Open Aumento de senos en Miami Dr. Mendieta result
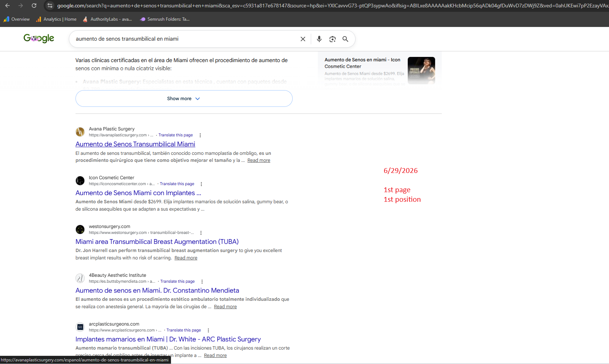Screen dimensions: 609x364 (157, 290)
